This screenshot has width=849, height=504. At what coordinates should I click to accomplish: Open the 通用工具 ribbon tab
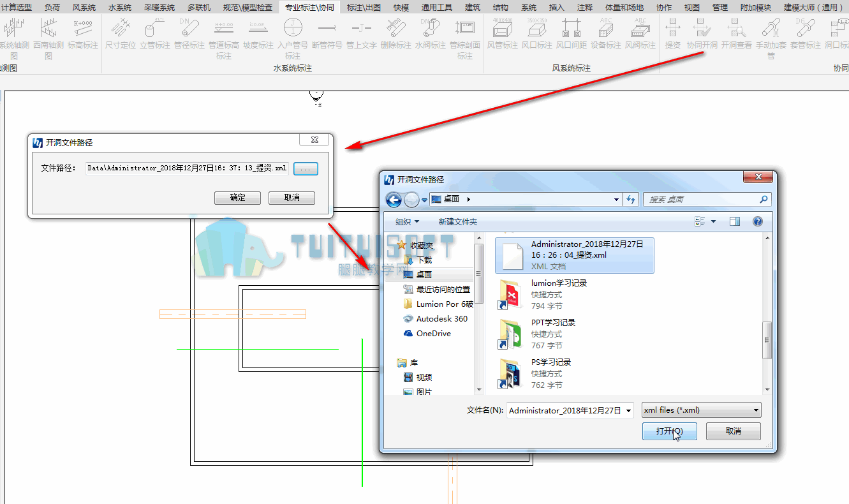(437, 8)
